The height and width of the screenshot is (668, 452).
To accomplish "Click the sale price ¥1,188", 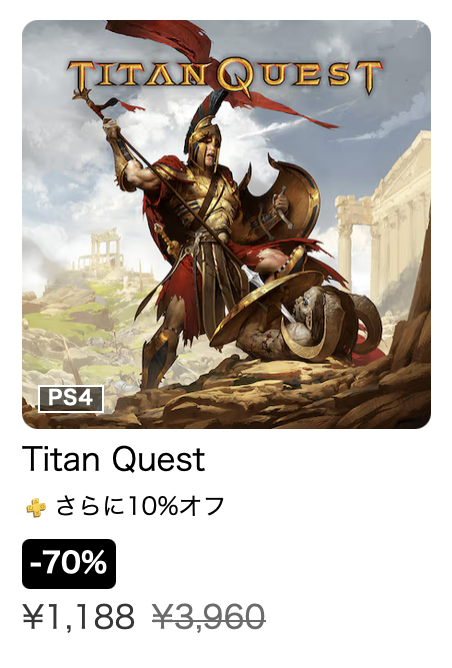I will click(79, 616).
